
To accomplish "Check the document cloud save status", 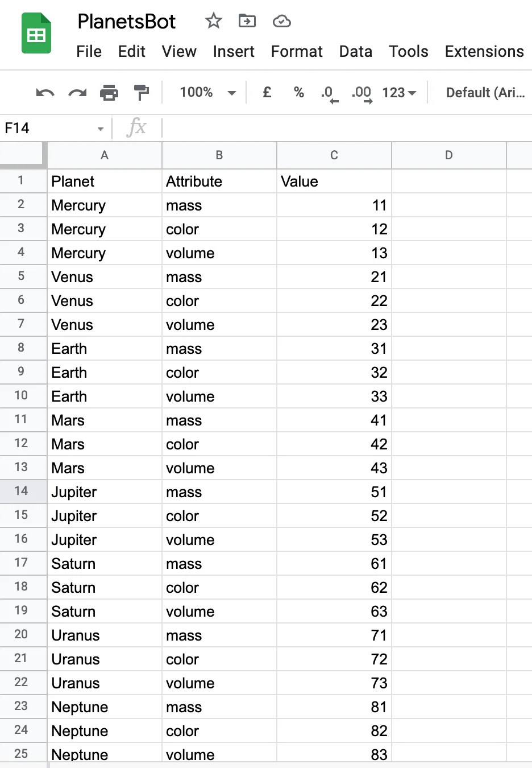I will [281, 21].
